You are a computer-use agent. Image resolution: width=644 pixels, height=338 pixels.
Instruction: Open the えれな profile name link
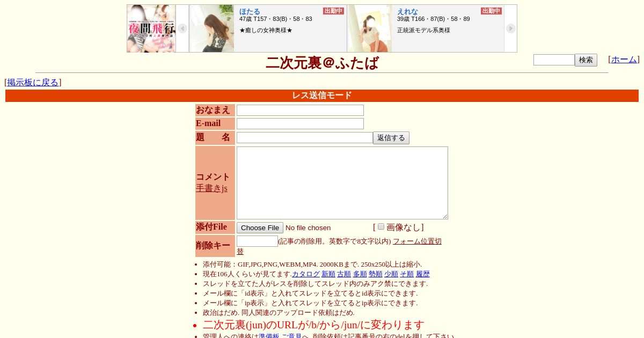407,11
